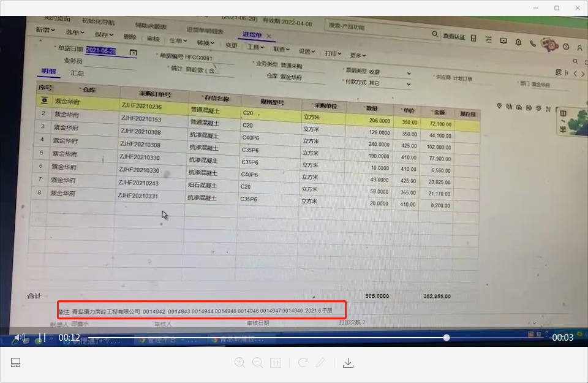
Task: Open the thumbnail gallery view icon
Action: tap(16, 362)
